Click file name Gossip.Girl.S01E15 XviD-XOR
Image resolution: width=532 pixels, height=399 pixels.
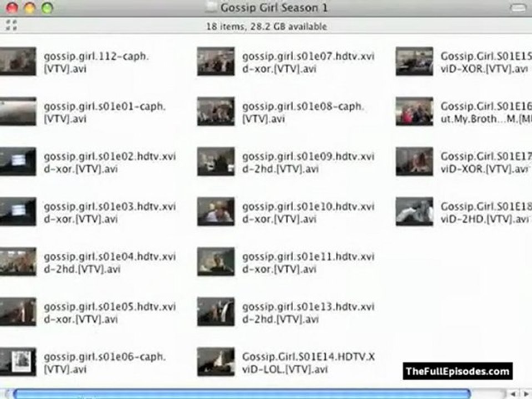tap(486, 63)
